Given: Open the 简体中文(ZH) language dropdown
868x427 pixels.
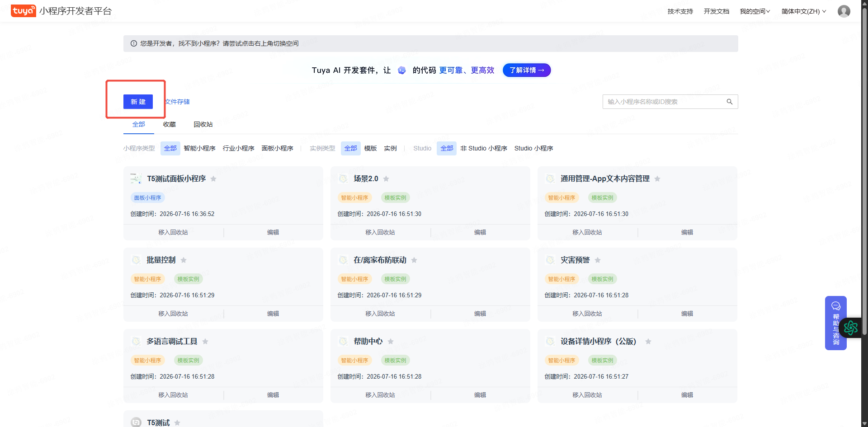Looking at the screenshot, I should click(x=803, y=11).
